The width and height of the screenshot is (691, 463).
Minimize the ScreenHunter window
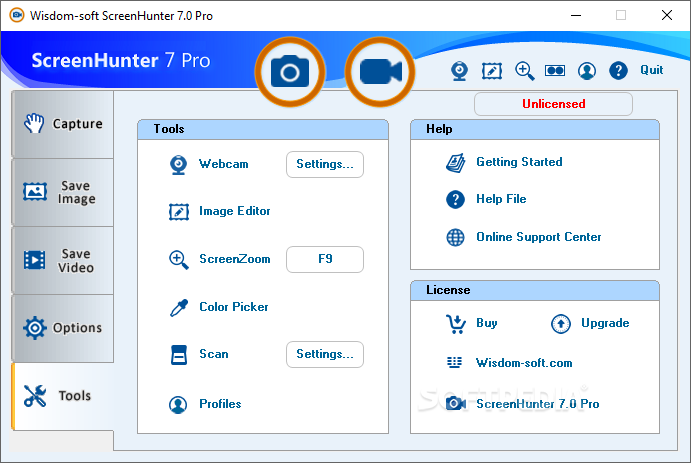(576, 15)
